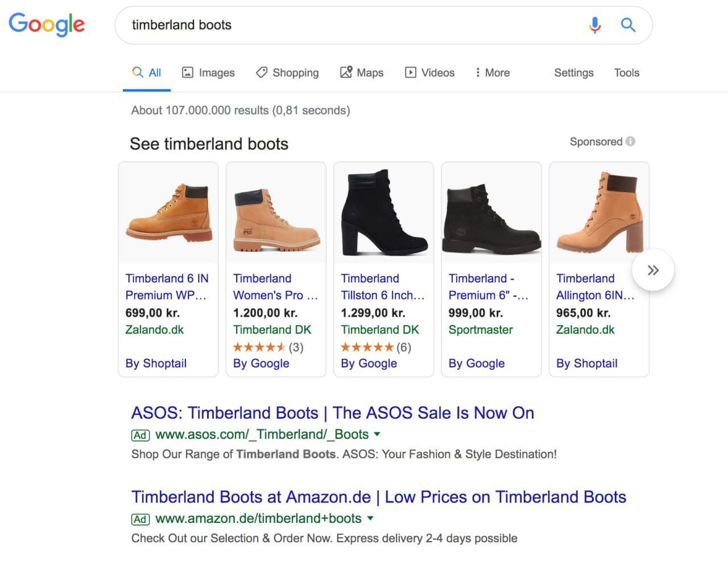Click the Ad badge beside www.amazon.de
The height and width of the screenshot is (570, 728).
(x=140, y=519)
